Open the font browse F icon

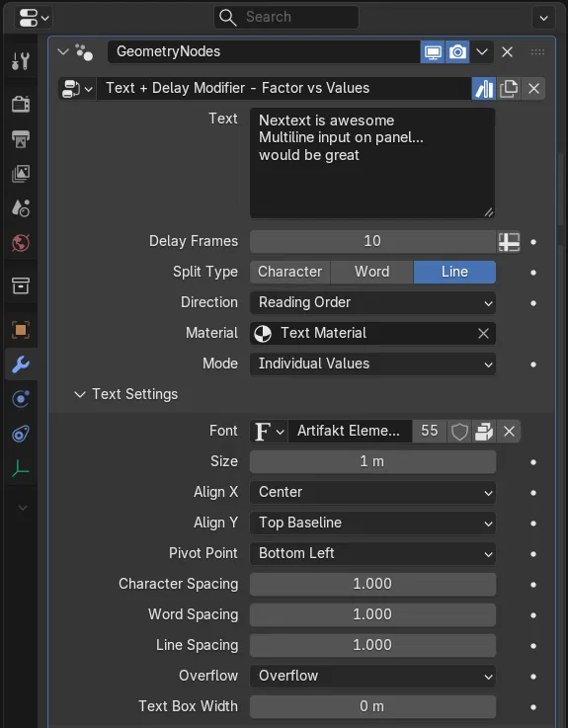(269, 432)
